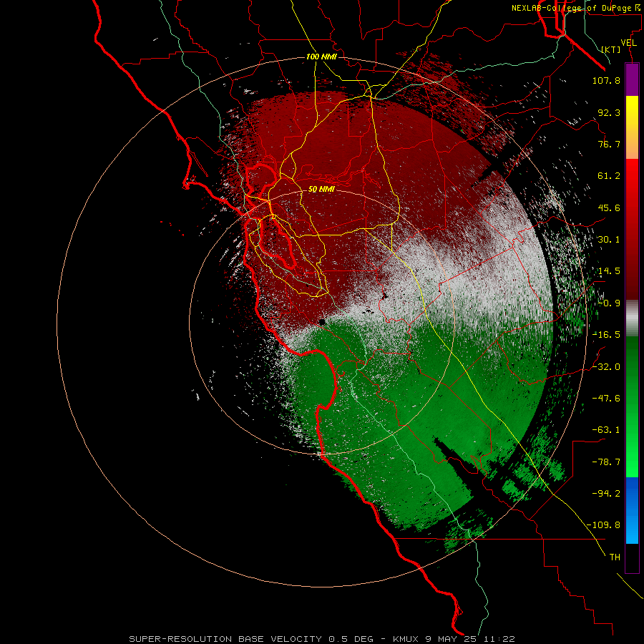
Task: Click the 9 MAY 25 date in caption
Action: [x=452, y=639]
